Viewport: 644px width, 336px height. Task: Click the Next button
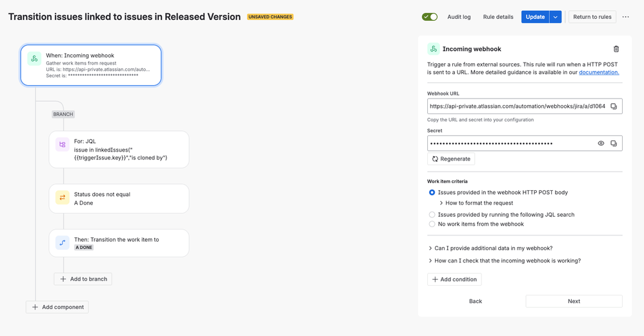tap(574, 301)
